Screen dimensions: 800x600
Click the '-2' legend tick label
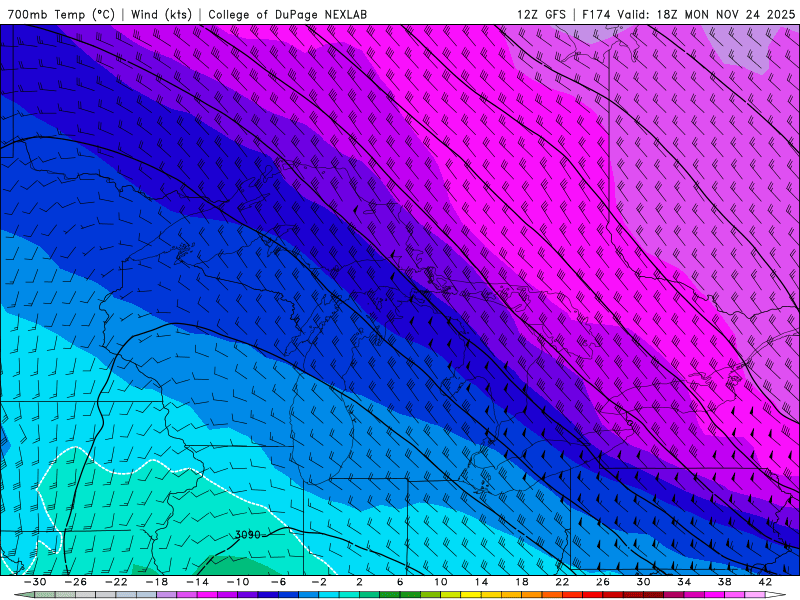[319, 582]
